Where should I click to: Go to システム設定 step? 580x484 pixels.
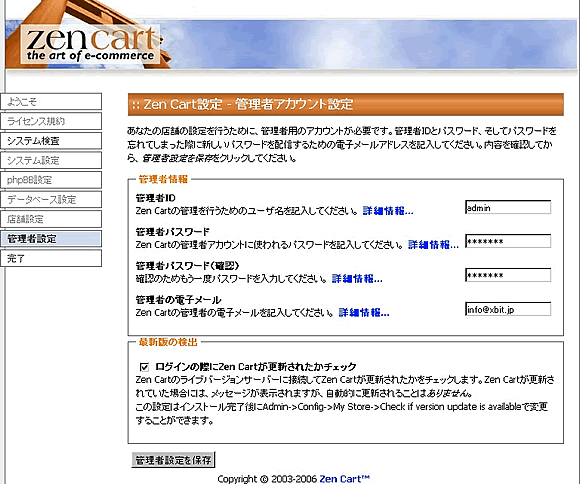coord(51,160)
